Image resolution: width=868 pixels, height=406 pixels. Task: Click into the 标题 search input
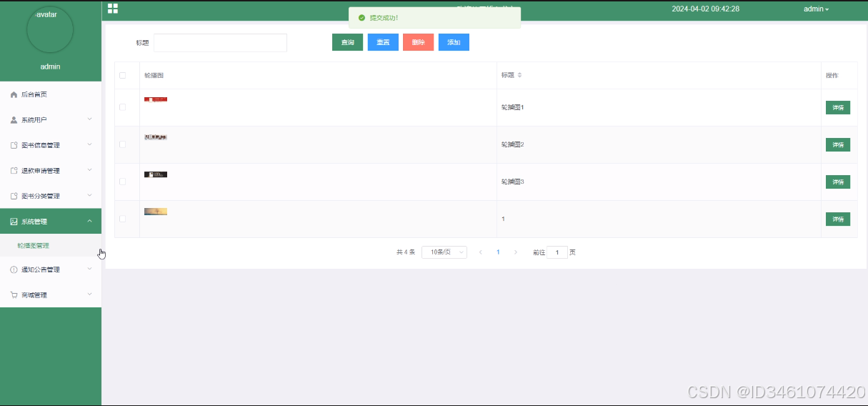tap(220, 43)
